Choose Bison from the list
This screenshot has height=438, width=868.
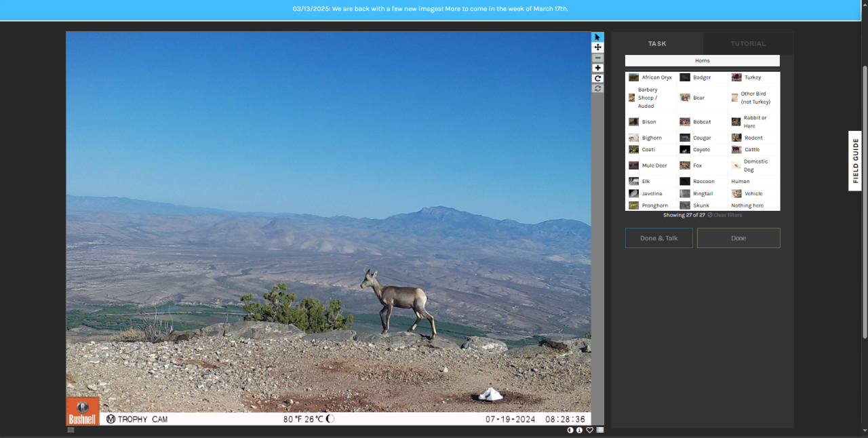[651, 122]
